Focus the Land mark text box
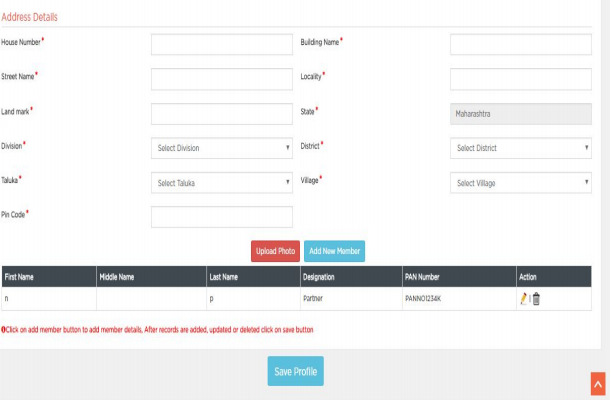Screen dimensions: 611x400 click(x=221, y=114)
